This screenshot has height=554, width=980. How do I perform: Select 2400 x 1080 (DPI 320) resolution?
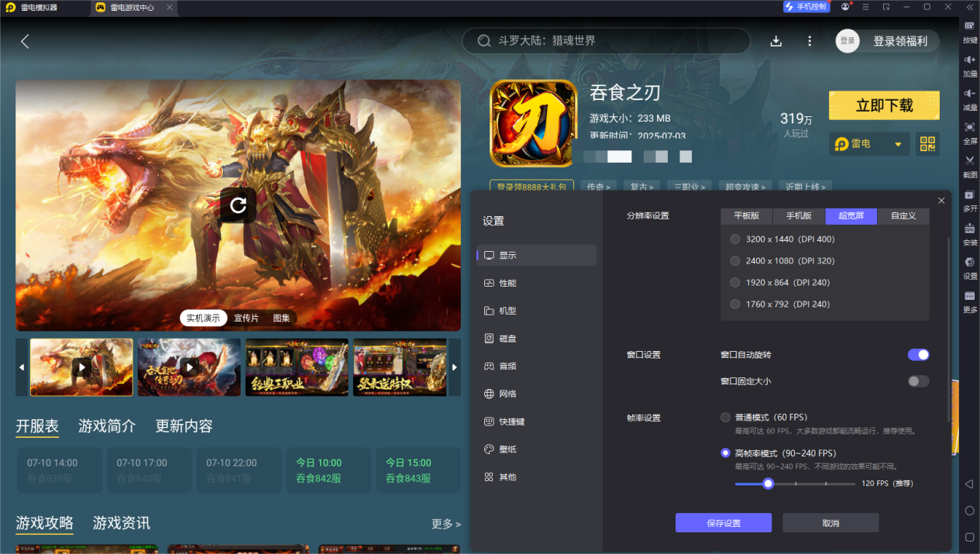pos(735,261)
